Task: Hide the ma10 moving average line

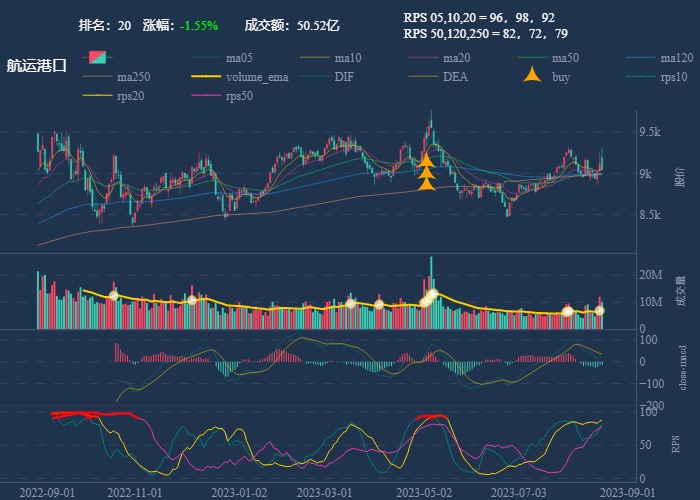Action: tap(315, 58)
